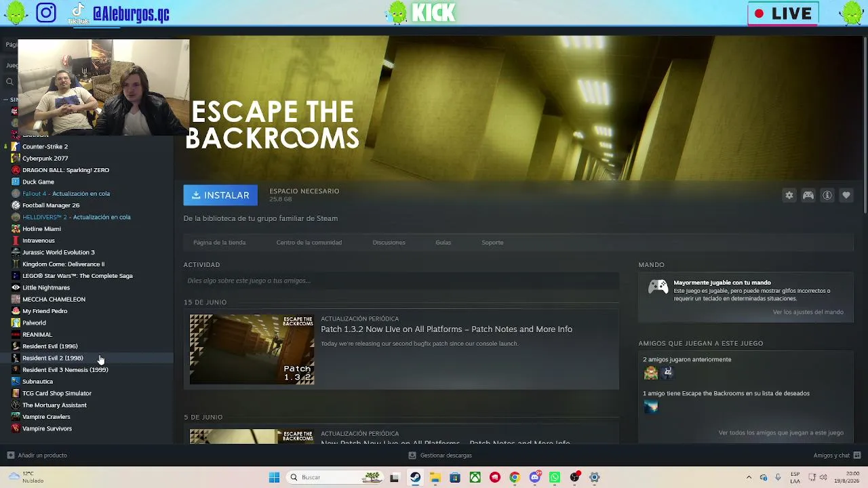Select LEGO Star Wars: The Complete Saga
The width and height of the screenshot is (868, 488).
(x=77, y=276)
